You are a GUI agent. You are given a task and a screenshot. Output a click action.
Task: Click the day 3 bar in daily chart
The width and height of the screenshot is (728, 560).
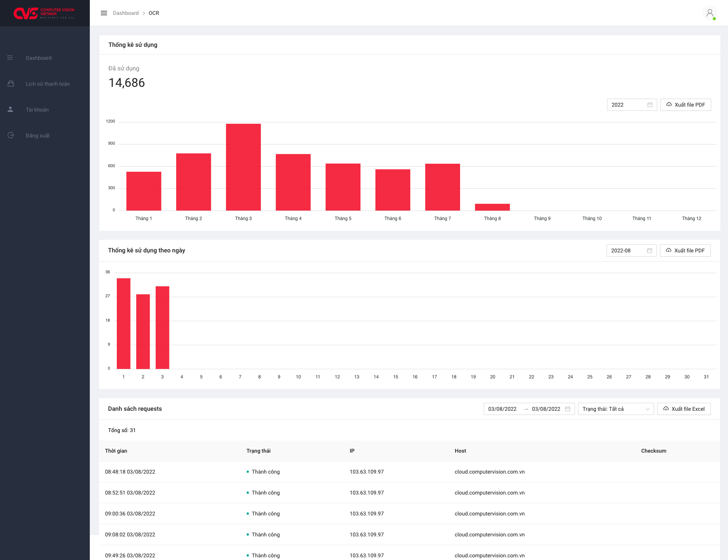(162, 327)
